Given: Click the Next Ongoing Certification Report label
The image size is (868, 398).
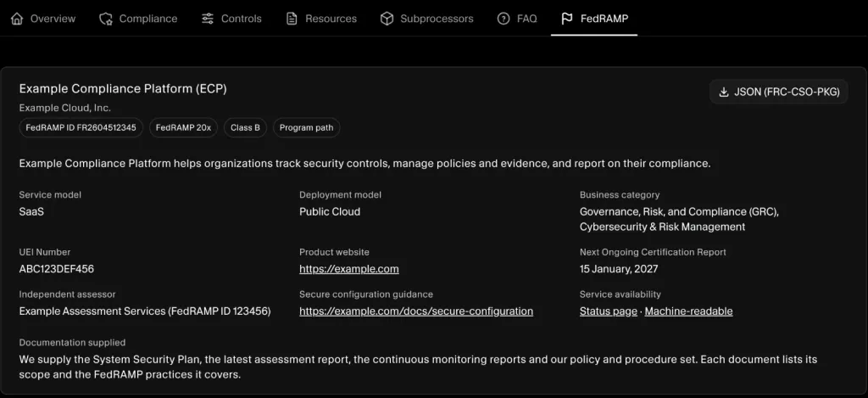Looking at the screenshot, I should pyautogui.click(x=653, y=252).
